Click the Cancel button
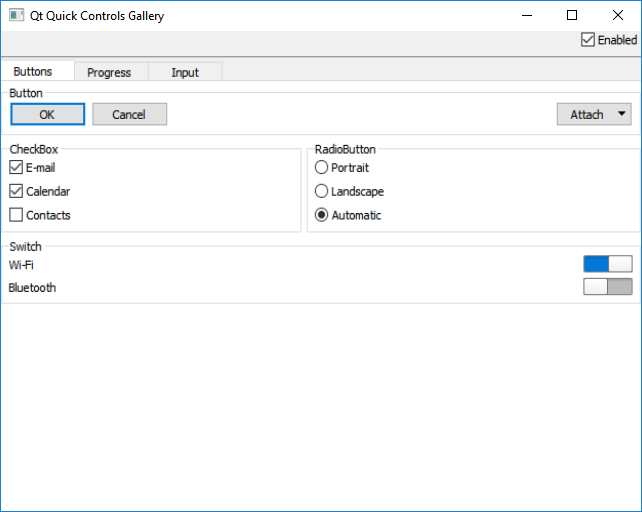Image resolution: width=642 pixels, height=512 pixels. [x=129, y=114]
